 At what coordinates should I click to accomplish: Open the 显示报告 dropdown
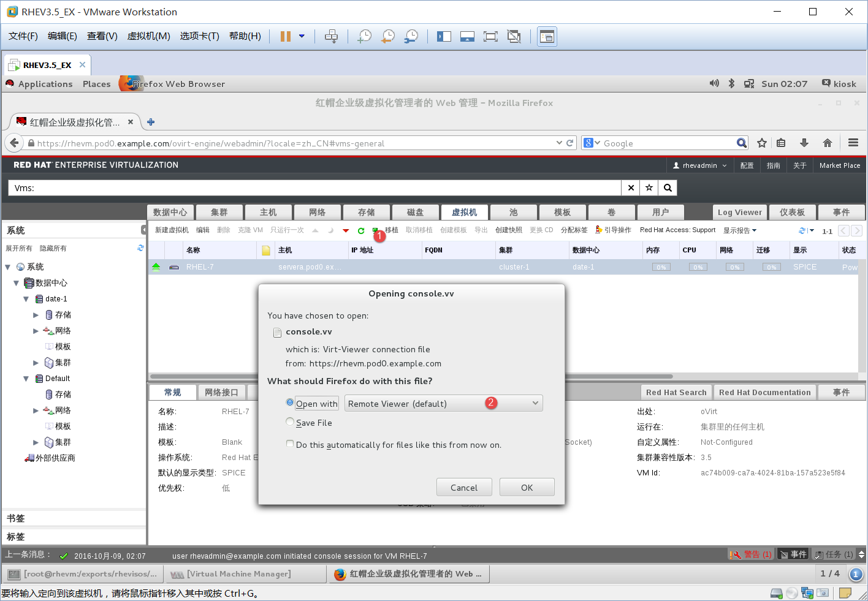740,230
